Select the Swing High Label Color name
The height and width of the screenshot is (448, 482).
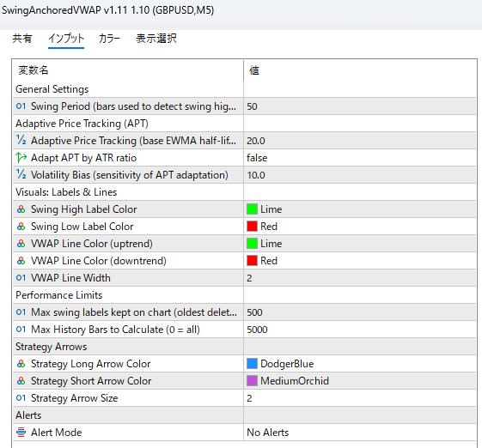[x=83, y=209]
